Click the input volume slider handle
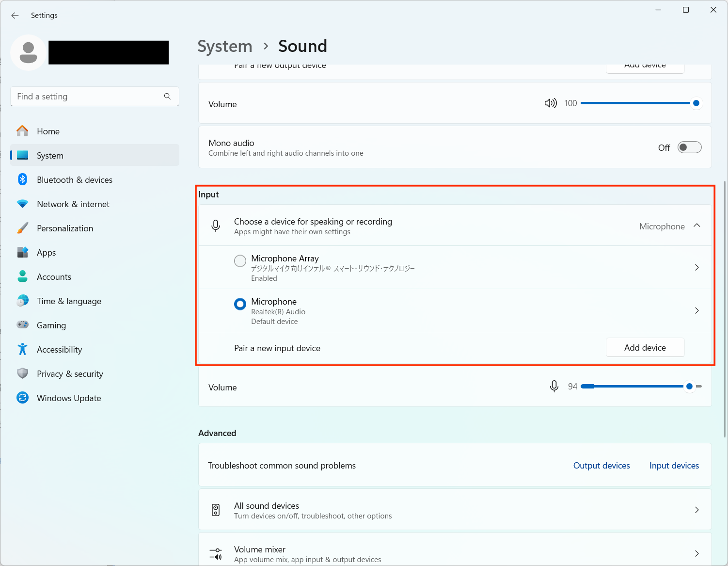Viewport: 728px width, 566px height. click(x=689, y=387)
